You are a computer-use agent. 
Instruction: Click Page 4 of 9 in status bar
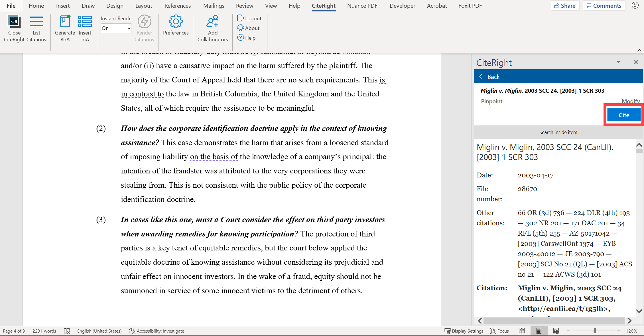[14, 331]
